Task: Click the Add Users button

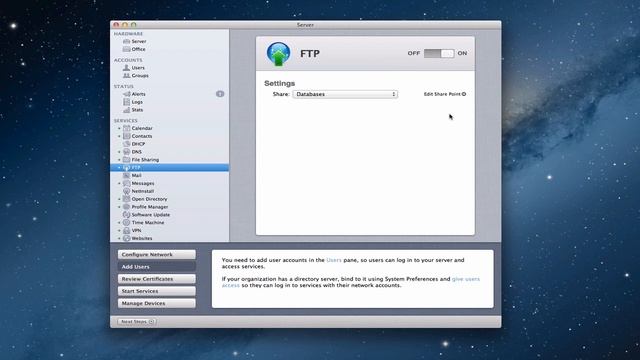Action: tap(157, 267)
